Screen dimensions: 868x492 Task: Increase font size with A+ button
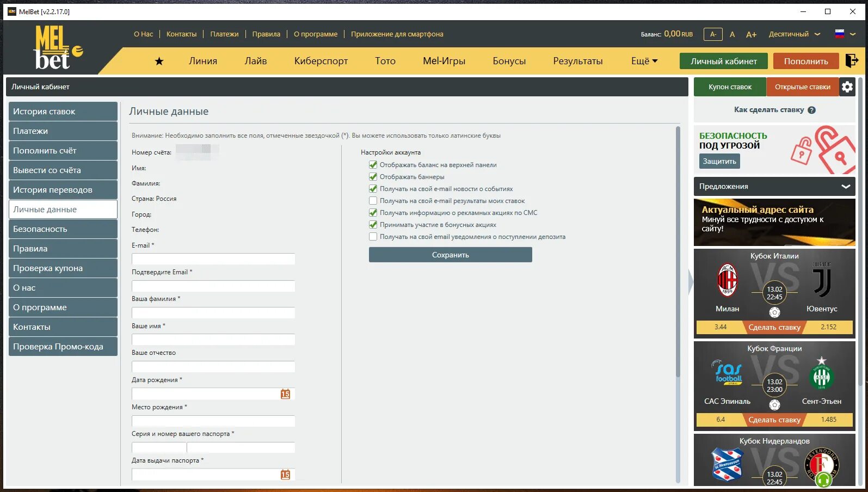coord(751,34)
